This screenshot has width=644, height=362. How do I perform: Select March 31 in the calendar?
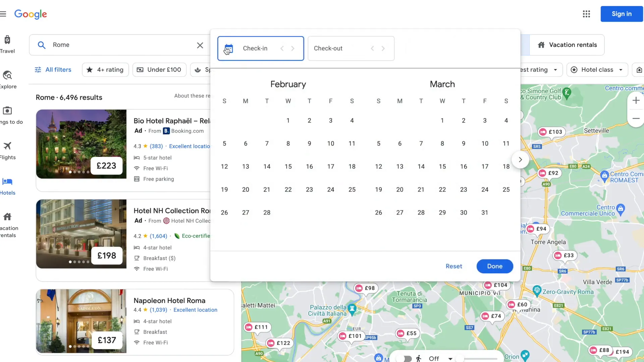tap(485, 213)
